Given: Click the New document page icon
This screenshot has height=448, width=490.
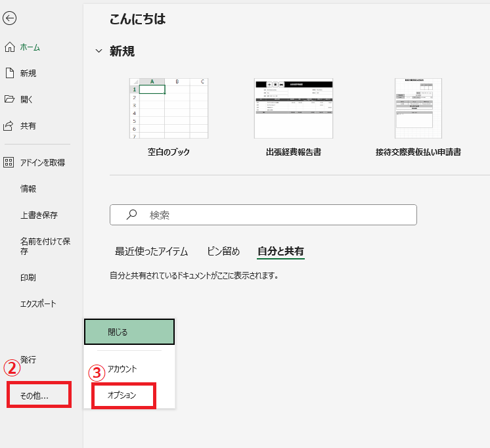Looking at the screenshot, I should click(10, 73).
